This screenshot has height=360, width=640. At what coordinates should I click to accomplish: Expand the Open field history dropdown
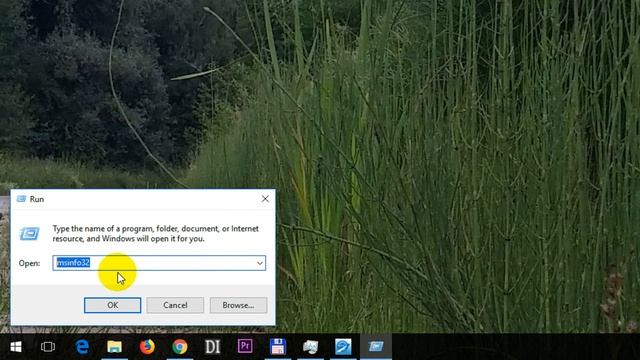[x=260, y=263]
